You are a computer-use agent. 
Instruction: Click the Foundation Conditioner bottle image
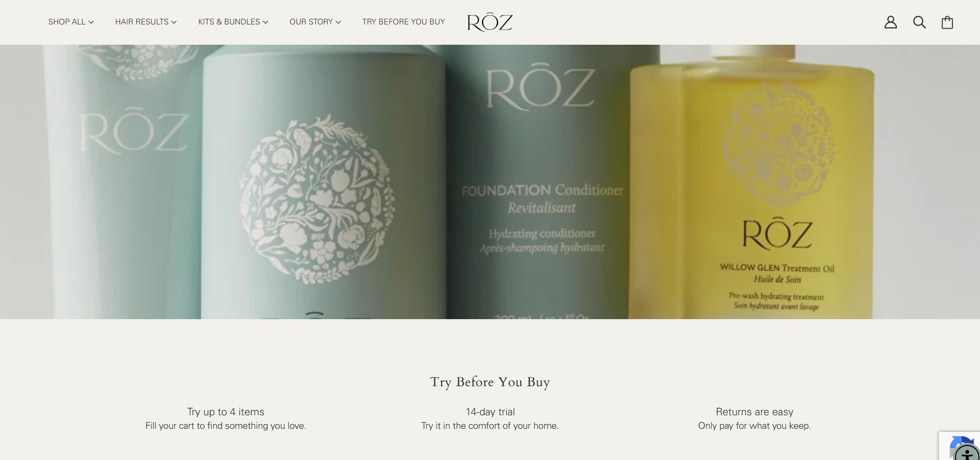(541, 182)
